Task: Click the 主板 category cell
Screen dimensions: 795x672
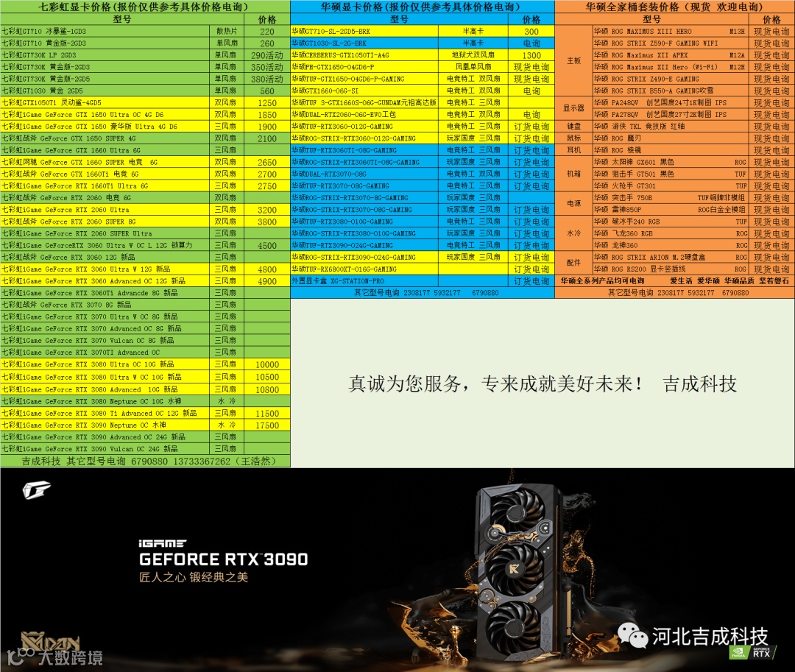Action: [x=574, y=61]
